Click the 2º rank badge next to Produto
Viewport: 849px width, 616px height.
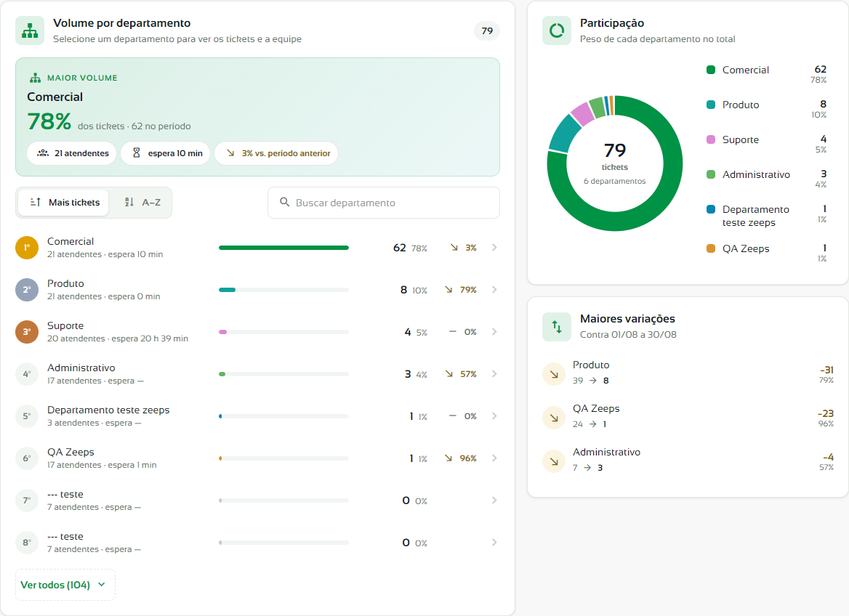26,290
